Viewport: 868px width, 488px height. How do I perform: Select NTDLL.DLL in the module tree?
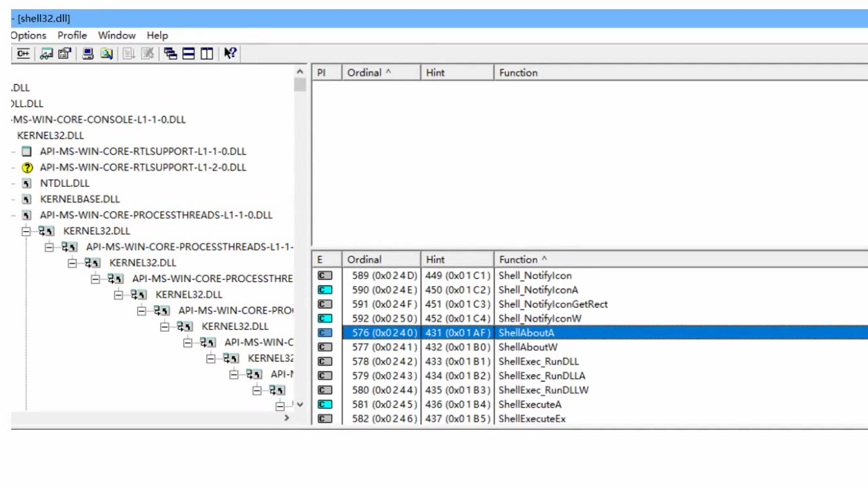tap(64, 184)
